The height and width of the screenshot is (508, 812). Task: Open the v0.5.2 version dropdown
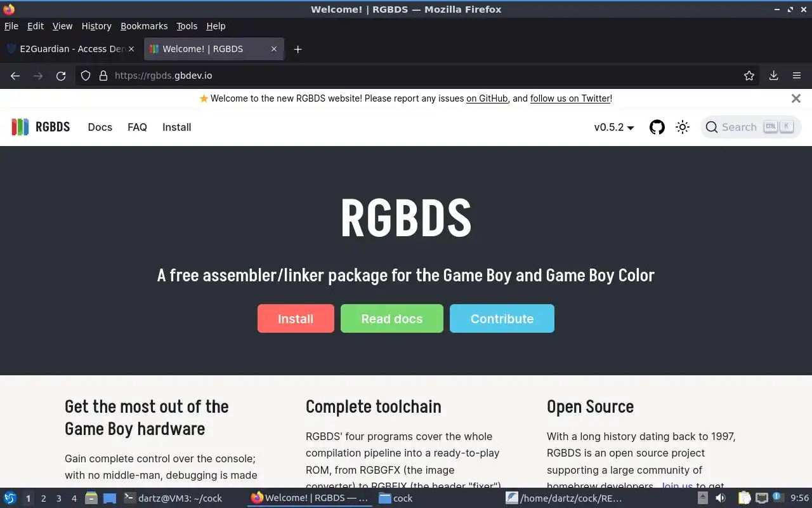614,127
